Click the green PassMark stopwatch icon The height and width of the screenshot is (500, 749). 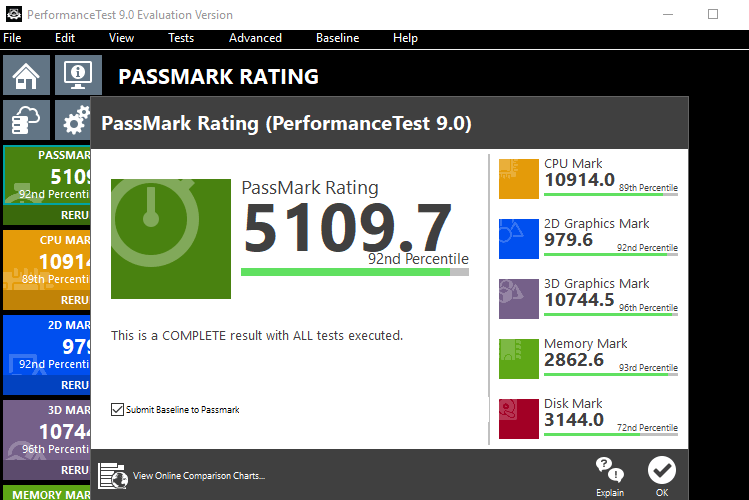coord(171,239)
